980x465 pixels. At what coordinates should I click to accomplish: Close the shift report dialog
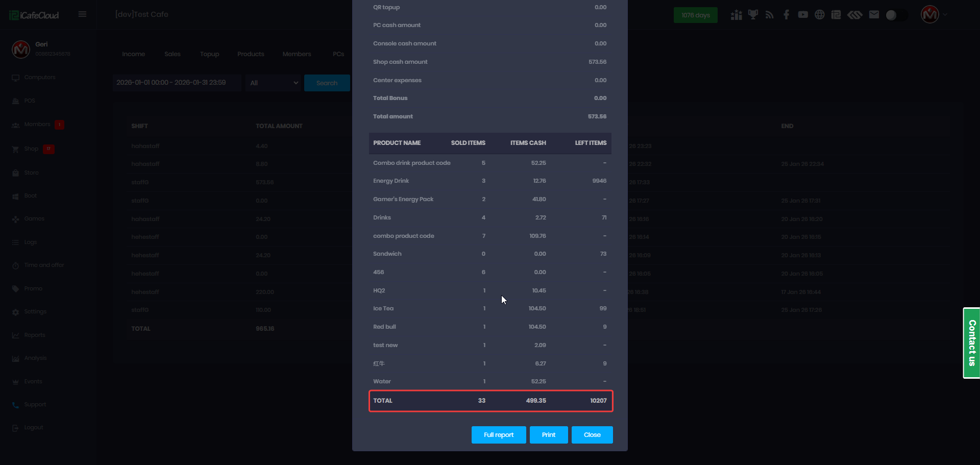(x=592, y=435)
